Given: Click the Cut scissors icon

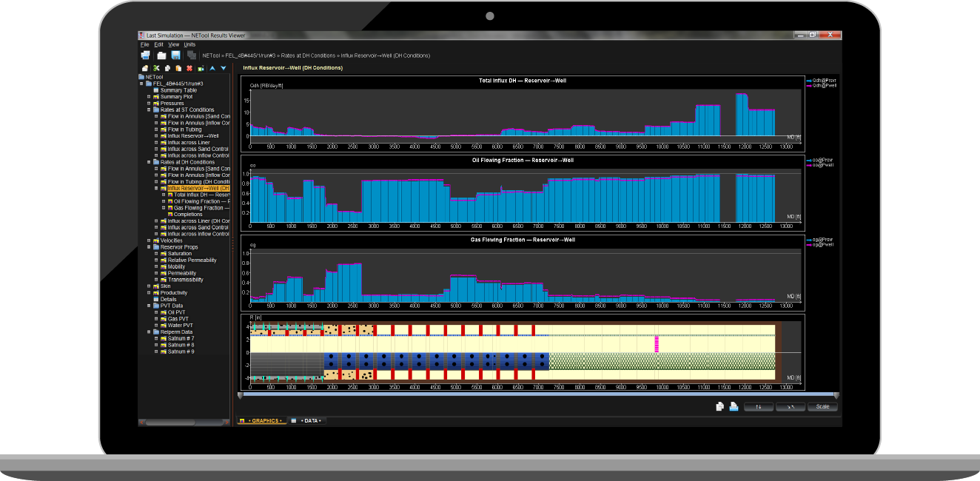Looking at the screenshot, I should coord(156,68).
